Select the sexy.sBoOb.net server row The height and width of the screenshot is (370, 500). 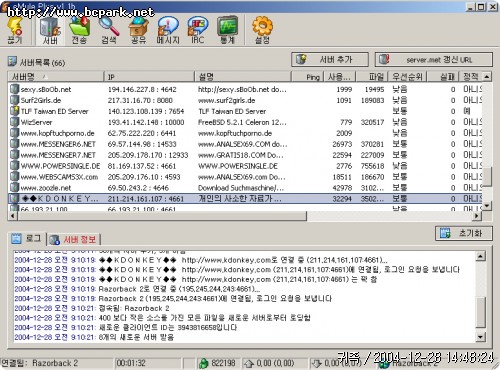point(245,89)
